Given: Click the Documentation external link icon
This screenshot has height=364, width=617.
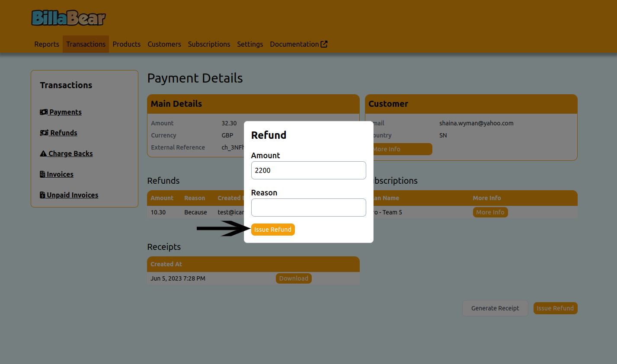Looking at the screenshot, I should [324, 44].
